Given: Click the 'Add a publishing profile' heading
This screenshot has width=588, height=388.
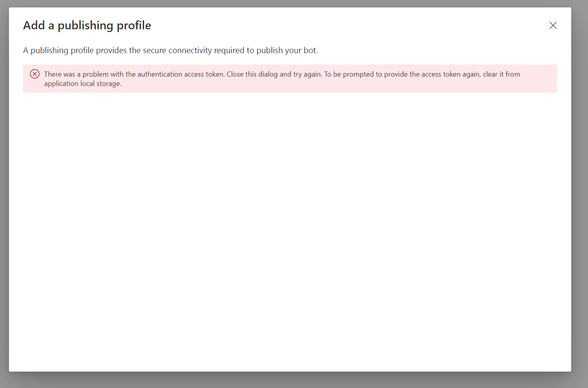Looking at the screenshot, I should pyautogui.click(x=87, y=25).
